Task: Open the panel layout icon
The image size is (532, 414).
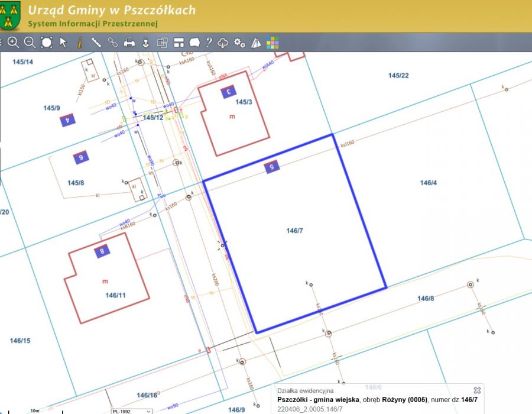Action: [x=179, y=43]
